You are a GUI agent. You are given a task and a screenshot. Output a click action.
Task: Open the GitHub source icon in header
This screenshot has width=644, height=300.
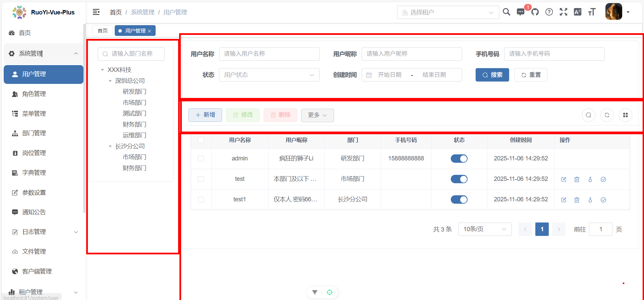coord(535,12)
